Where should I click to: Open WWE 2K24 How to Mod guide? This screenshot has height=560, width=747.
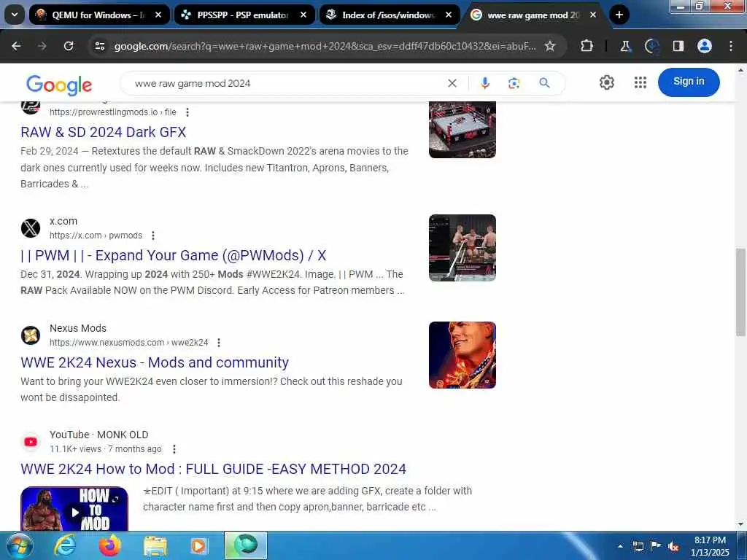click(x=214, y=469)
